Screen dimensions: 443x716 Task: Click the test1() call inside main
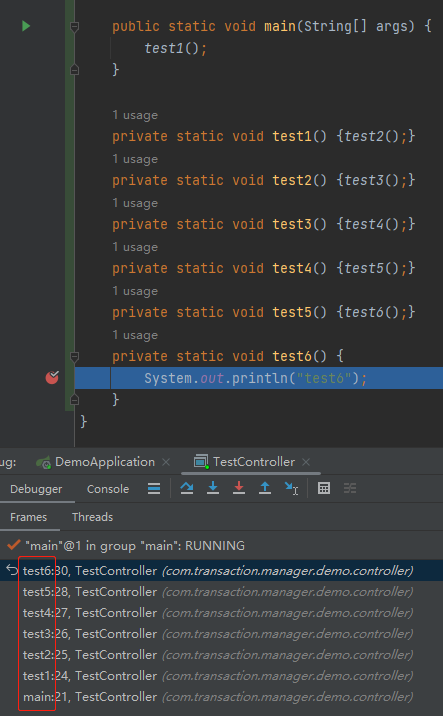point(172,48)
